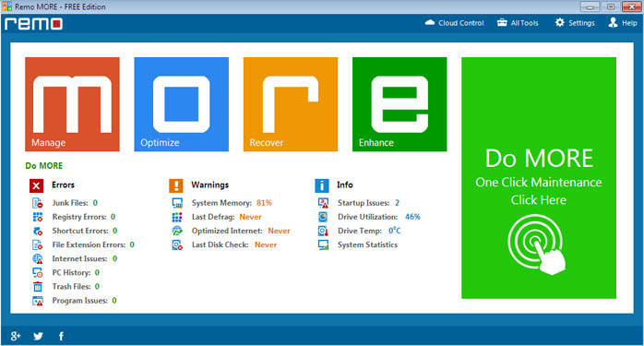
Task: Open Cloud Control from top bar
Action: [x=454, y=23]
